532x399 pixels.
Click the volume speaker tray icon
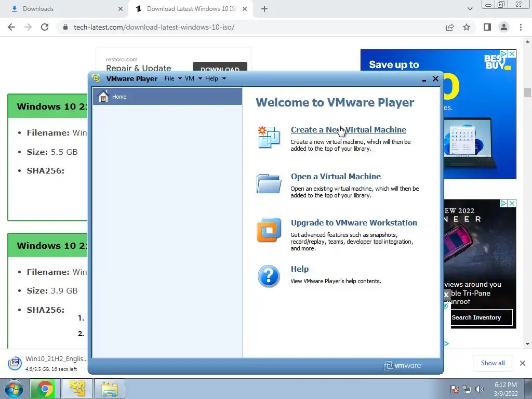(x=480, y=389)
